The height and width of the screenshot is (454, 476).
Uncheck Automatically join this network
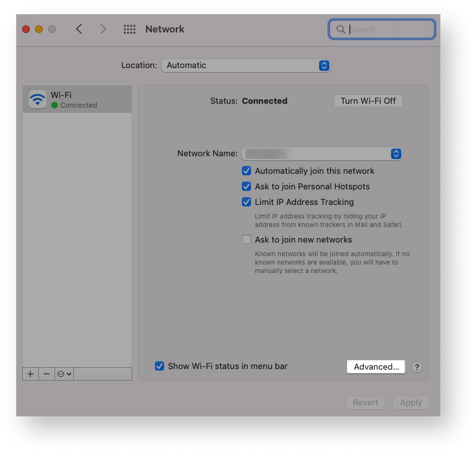coord(246,171)
